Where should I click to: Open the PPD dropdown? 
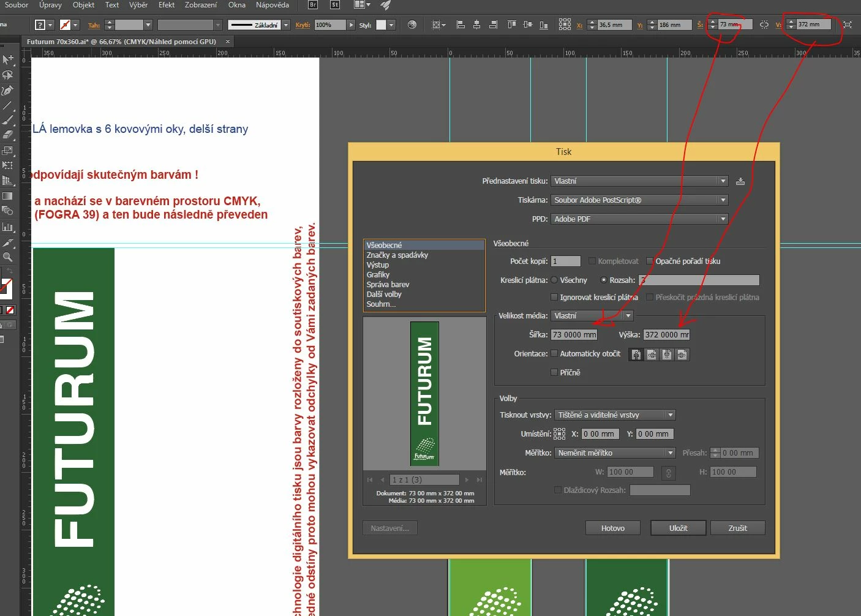click(x=639, y=219)
